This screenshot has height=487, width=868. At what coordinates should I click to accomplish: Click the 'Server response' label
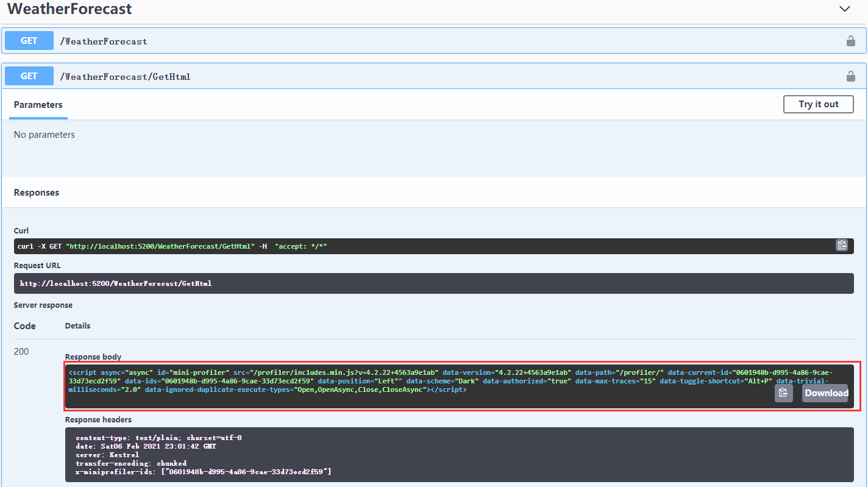click(x=43, y=305)
